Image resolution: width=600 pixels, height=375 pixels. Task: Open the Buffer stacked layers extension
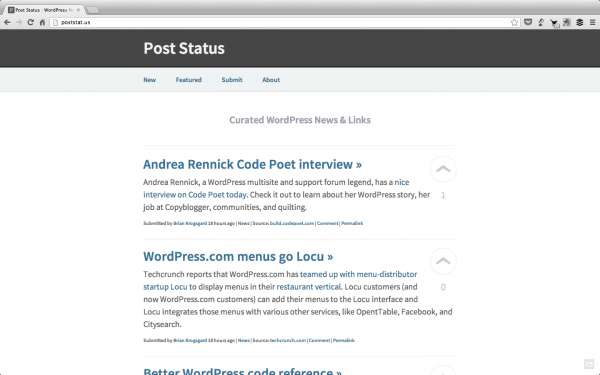pyautogui.click(x=580, y=23)
